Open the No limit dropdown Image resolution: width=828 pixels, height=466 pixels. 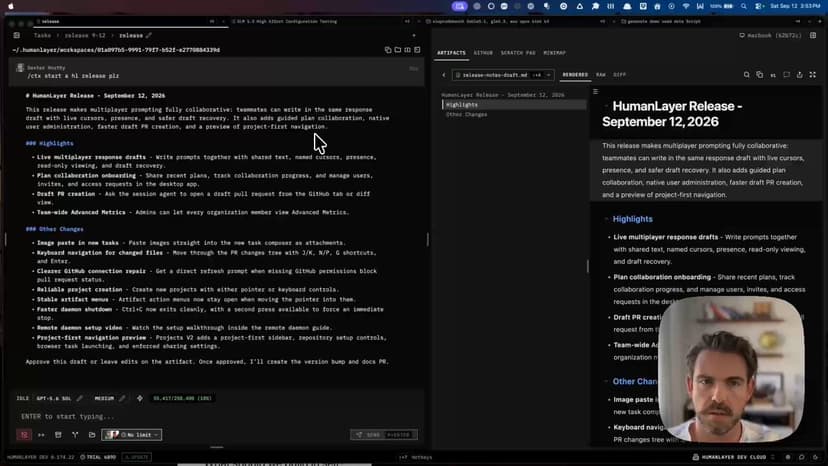132,435
